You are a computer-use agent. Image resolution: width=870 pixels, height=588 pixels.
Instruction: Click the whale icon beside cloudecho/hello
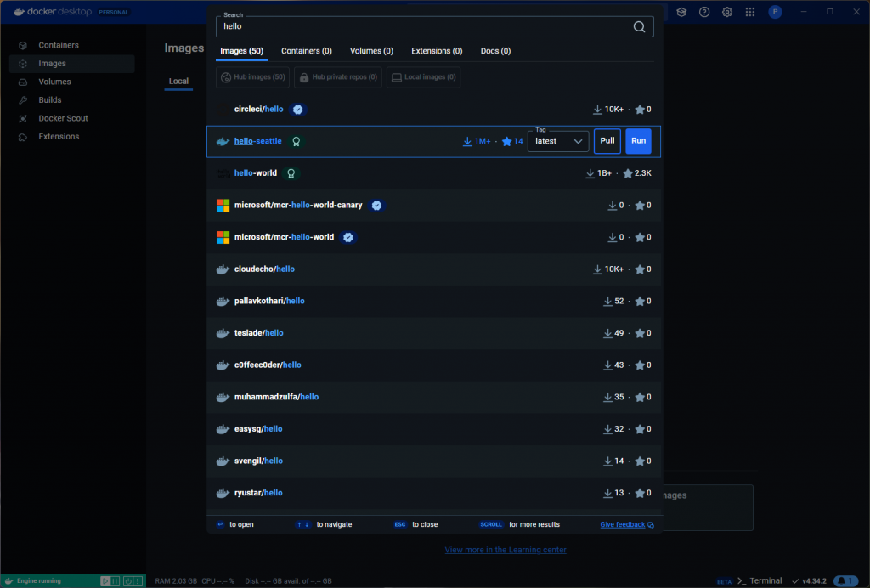pos(223,269)
